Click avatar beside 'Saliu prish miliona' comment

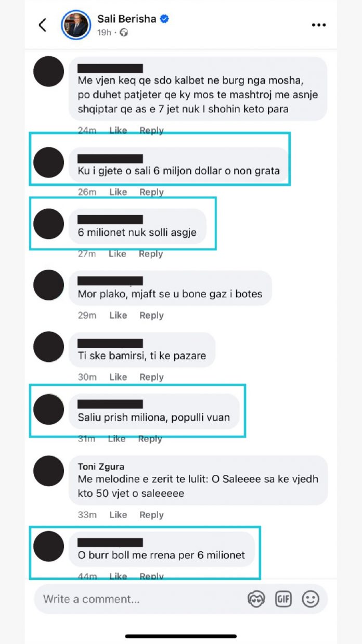(48, 409)
